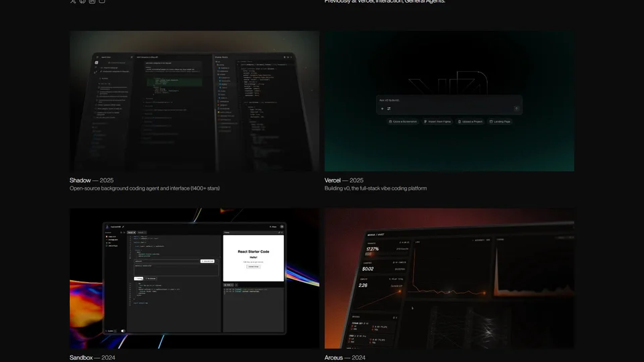Click the 'Arceus — 2024' title
This screenshot has height=362, width=644.
[345, 357]
